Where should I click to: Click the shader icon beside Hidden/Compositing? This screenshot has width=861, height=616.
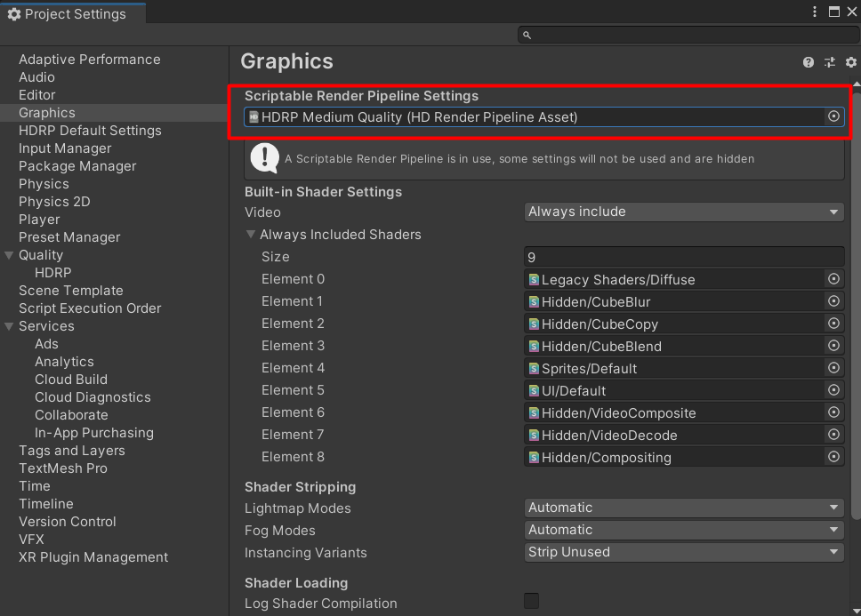pos(534,458)
